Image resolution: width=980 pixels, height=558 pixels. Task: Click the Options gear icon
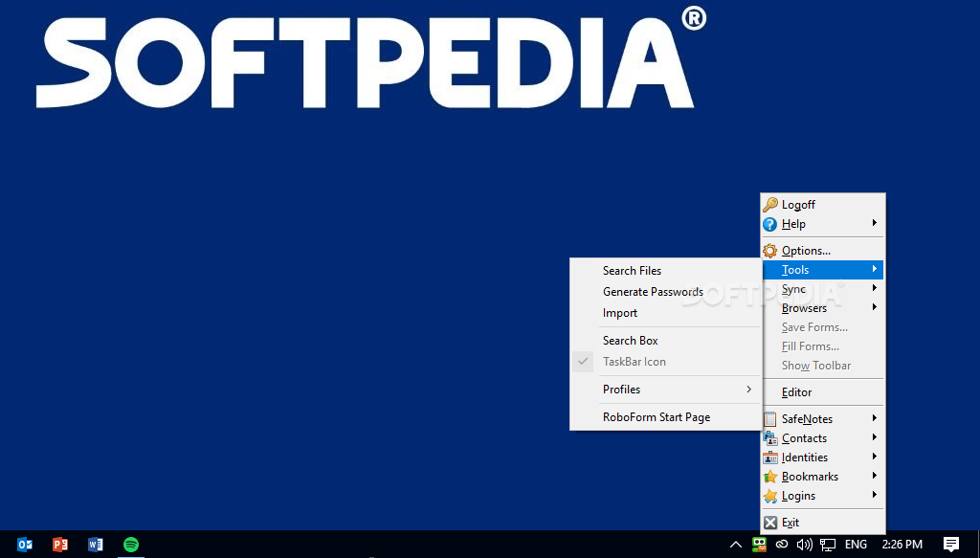[x=770, y=251]
